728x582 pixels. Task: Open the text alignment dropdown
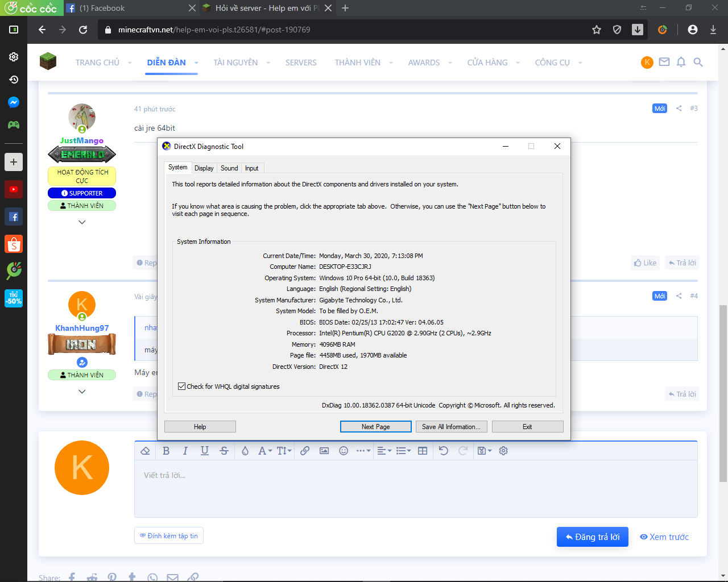(x=384, y=451)
